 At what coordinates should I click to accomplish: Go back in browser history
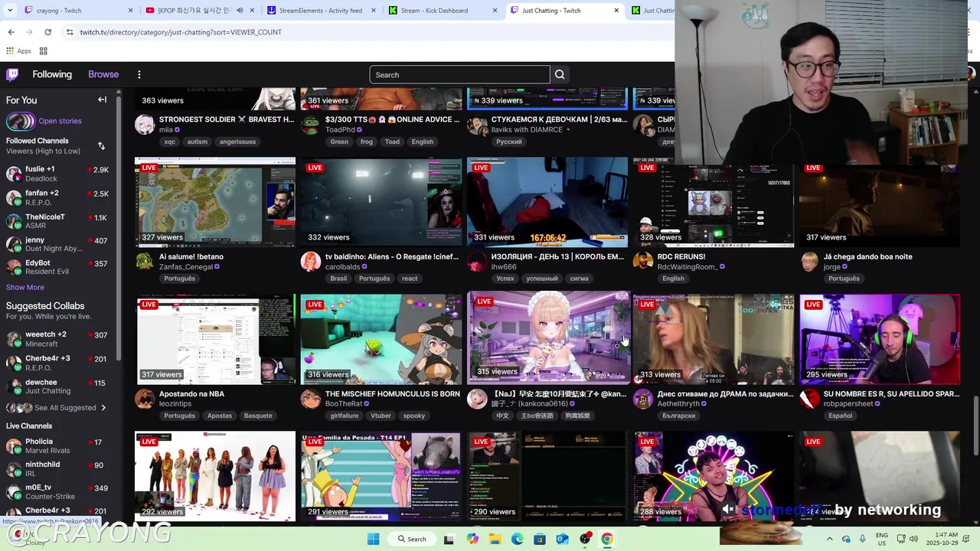coord(11,32)
